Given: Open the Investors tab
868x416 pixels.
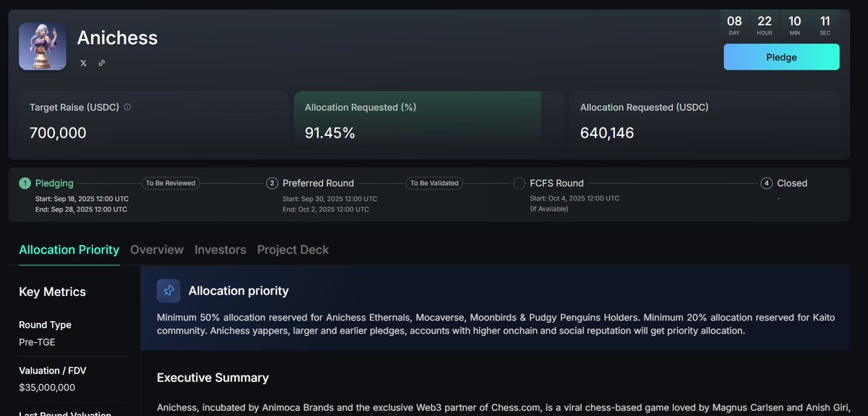Looking at the screenshot, I should tap(221, 250).
